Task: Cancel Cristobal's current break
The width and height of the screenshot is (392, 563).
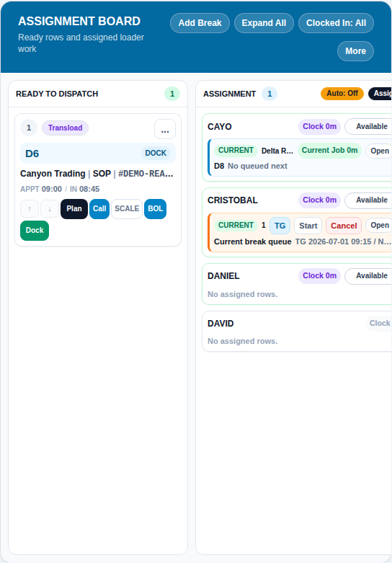Action: point(344,226)
